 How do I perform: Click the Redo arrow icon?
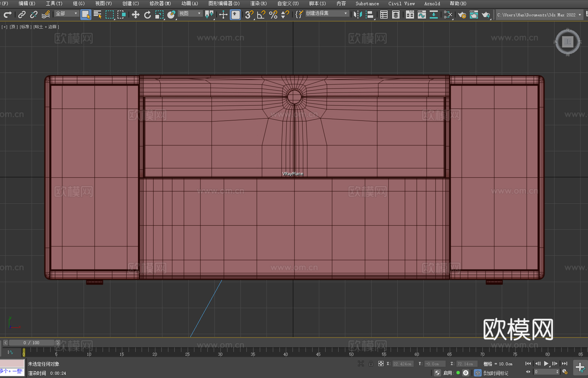(7, 14)
